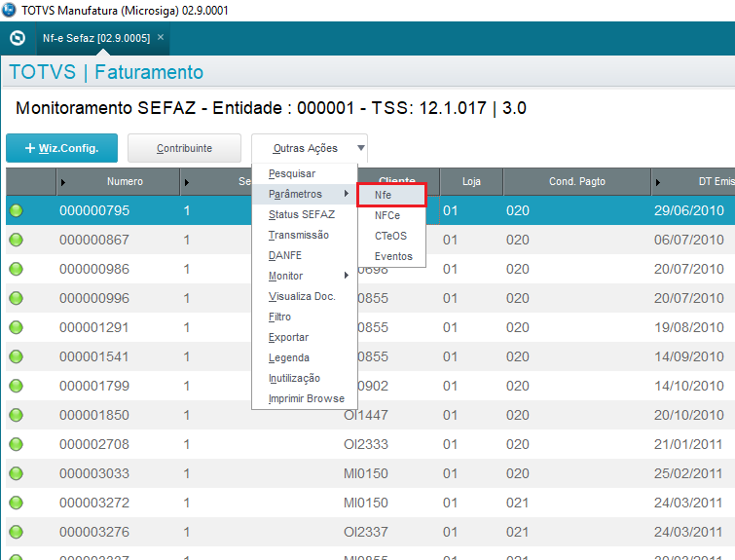
Task: Select invoice number 000001850
Action: point(94,415)
